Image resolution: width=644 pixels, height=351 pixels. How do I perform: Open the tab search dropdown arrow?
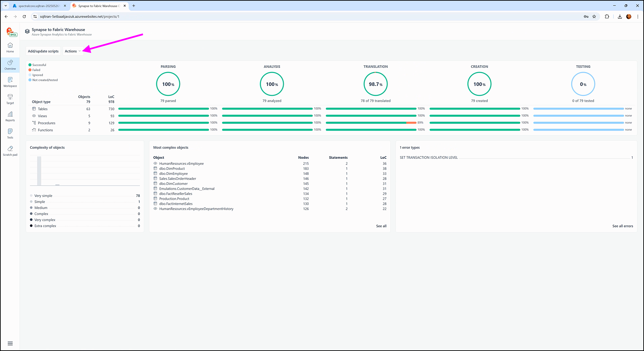point(6,6)
